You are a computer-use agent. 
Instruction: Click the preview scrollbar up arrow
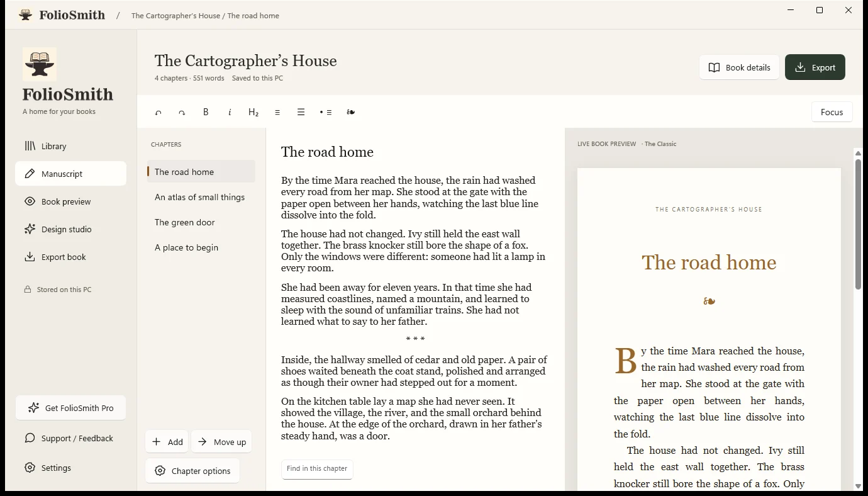[858, 154]
